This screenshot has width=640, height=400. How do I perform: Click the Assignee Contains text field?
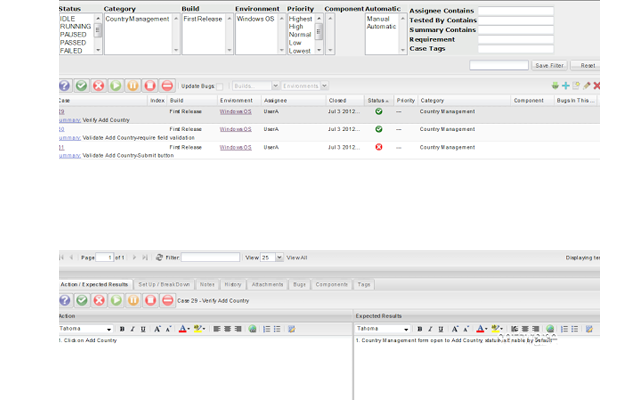pos(515,12)
